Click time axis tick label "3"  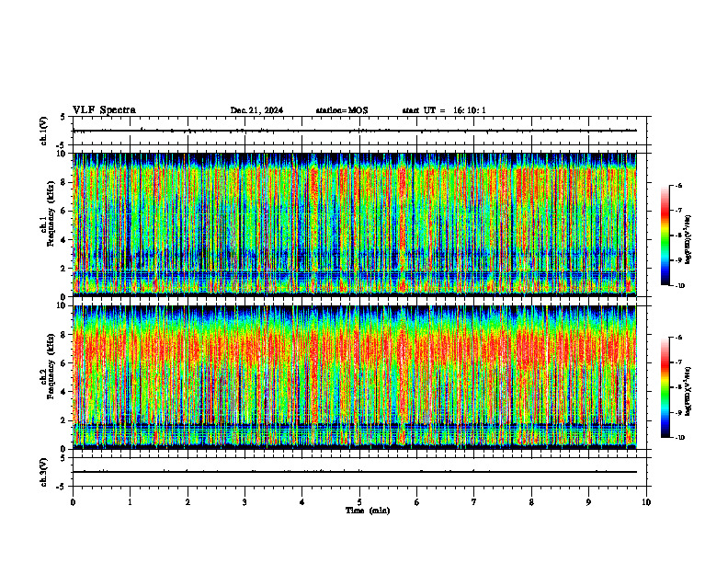point(245,502)
